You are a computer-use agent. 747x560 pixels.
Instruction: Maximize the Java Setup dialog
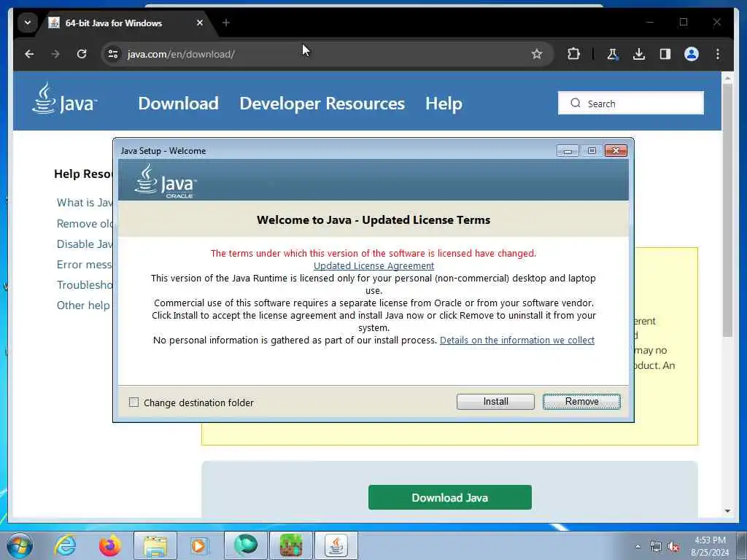[592, 151]
